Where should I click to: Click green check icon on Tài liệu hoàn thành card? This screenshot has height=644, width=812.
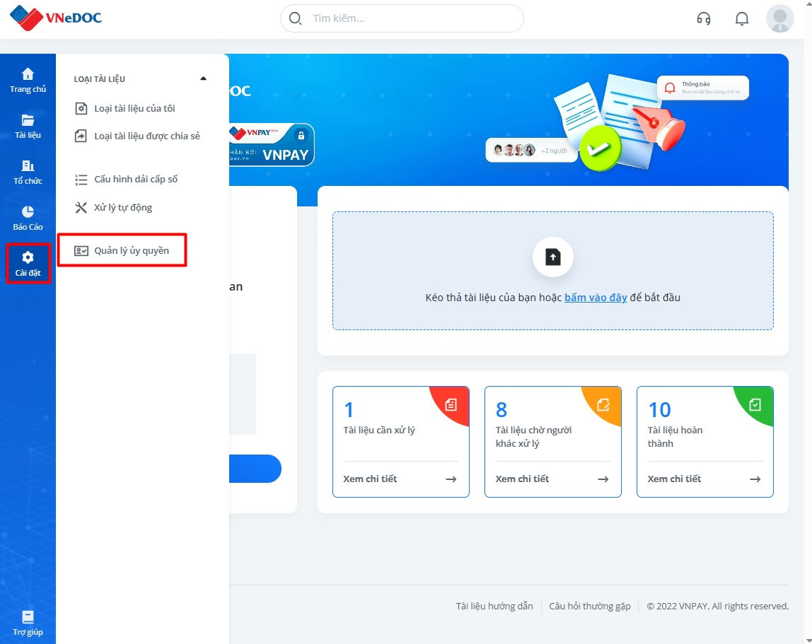[755, 405]
